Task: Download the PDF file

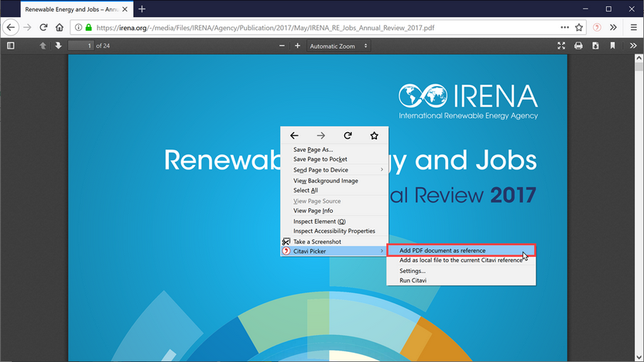Action: (595, 46)
